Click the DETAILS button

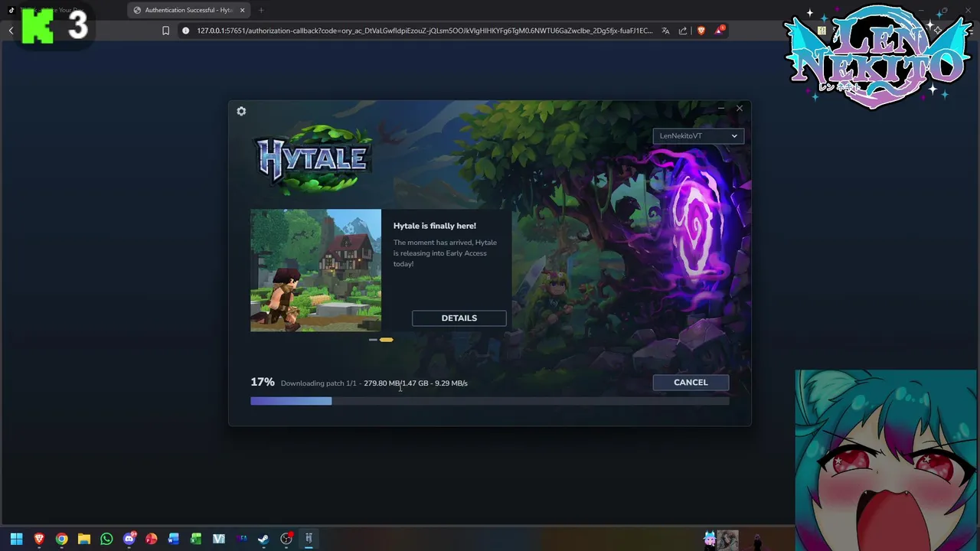(459, 318)
